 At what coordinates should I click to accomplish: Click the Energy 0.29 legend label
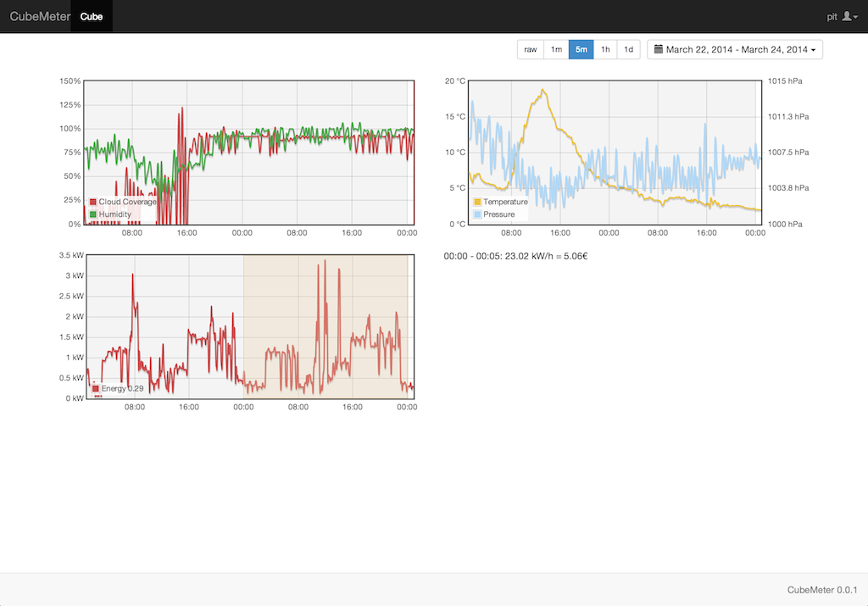tap(122, 388)
